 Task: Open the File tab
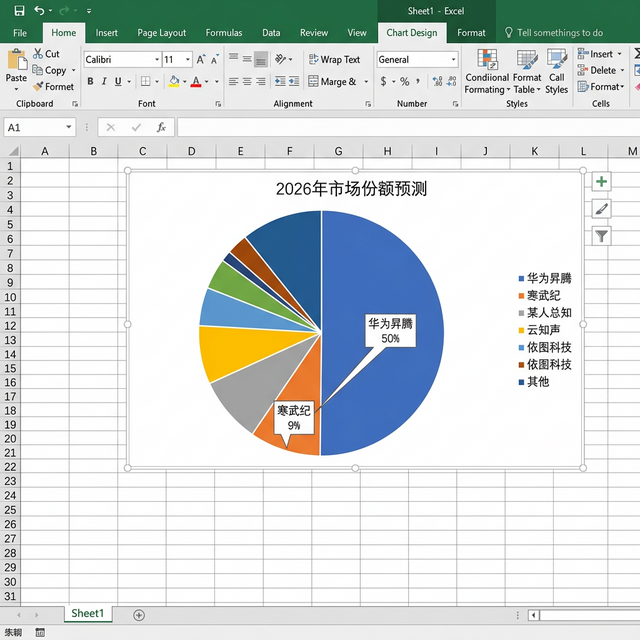(20, 33)
